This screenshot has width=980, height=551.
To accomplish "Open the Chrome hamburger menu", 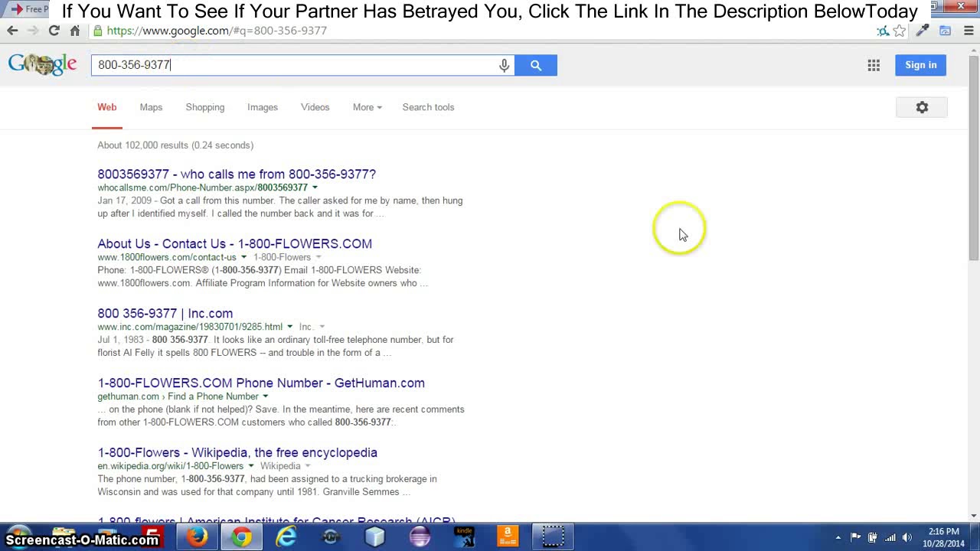I will [x=969, y=31].
